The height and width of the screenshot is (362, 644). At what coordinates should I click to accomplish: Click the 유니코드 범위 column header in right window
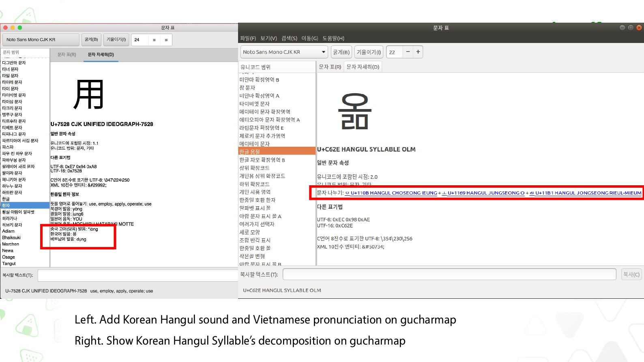click(x=277, y=67)
